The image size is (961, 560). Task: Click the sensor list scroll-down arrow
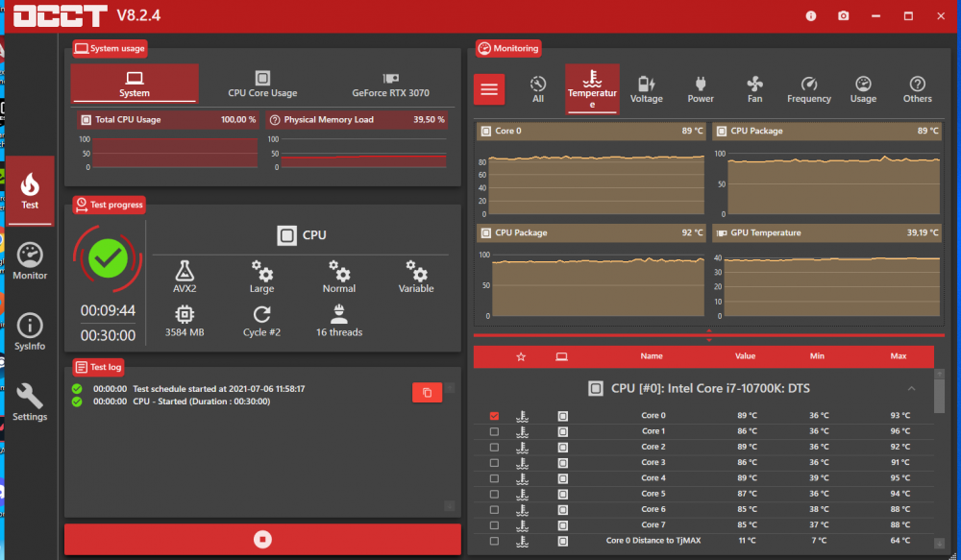(x=939, y=543)
